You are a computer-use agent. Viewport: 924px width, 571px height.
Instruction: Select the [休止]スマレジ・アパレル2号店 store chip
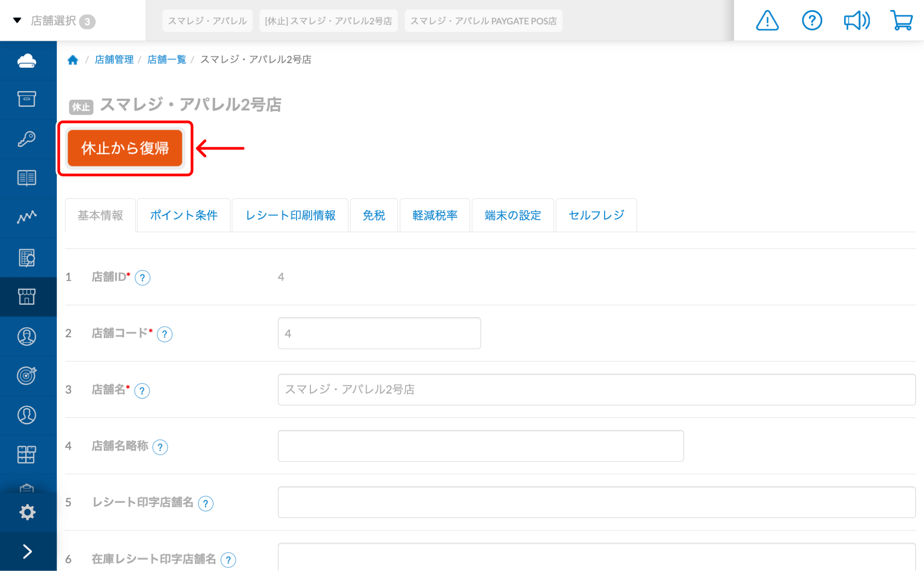[328, 21]
